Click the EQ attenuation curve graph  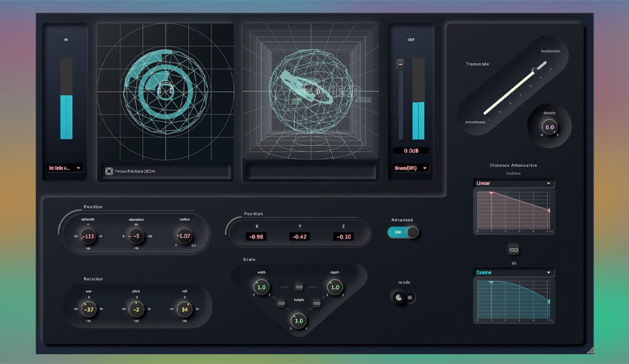pos(513,301)
